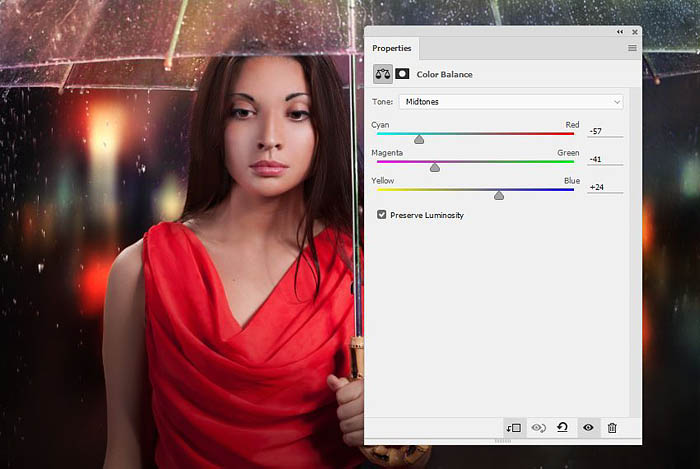
Task: Click the Magenta label
Action: [x=387, y=153]
